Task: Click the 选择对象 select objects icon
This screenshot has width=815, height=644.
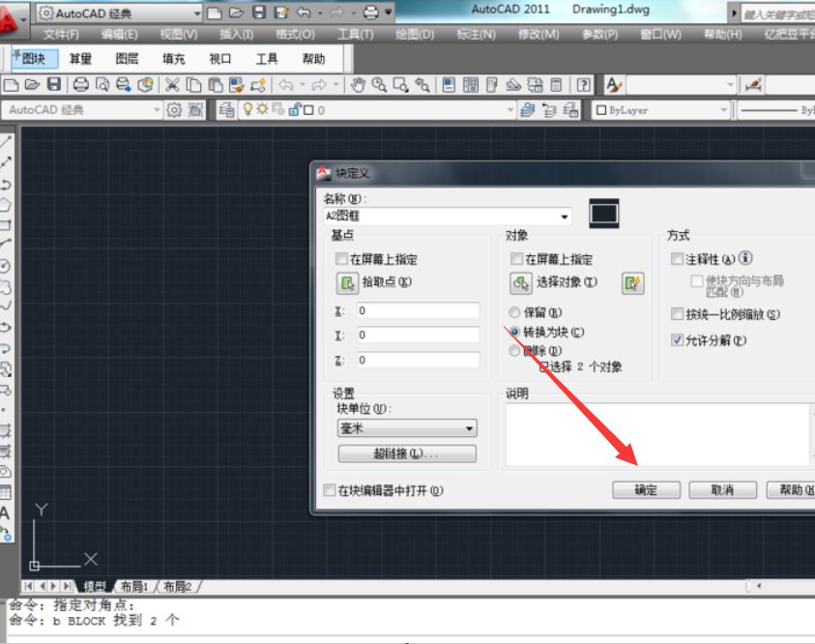Action: coord(521,283)
